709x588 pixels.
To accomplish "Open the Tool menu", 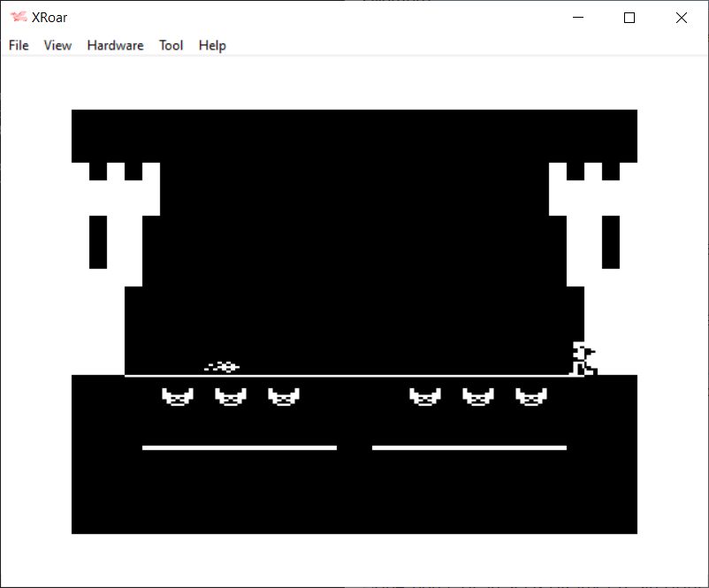I will click(171, 45).
